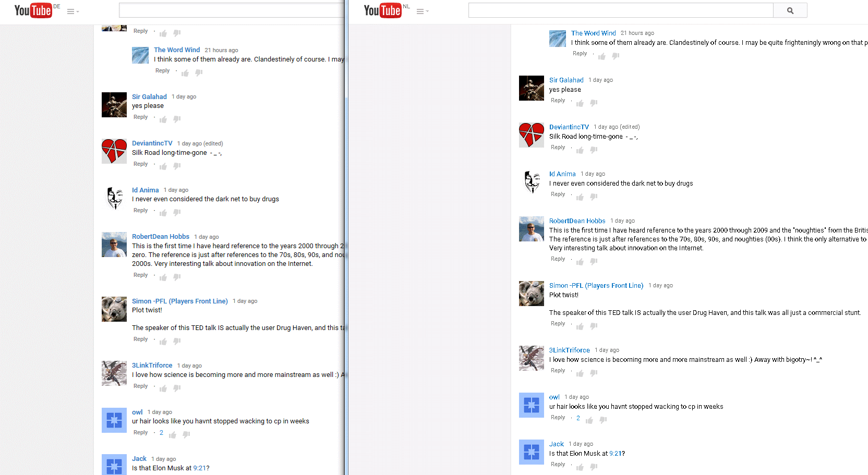Open RobertDean Hobbs' channel in YouTube NL window
This screenshot has width=868, height=475.
coord(577,221)
